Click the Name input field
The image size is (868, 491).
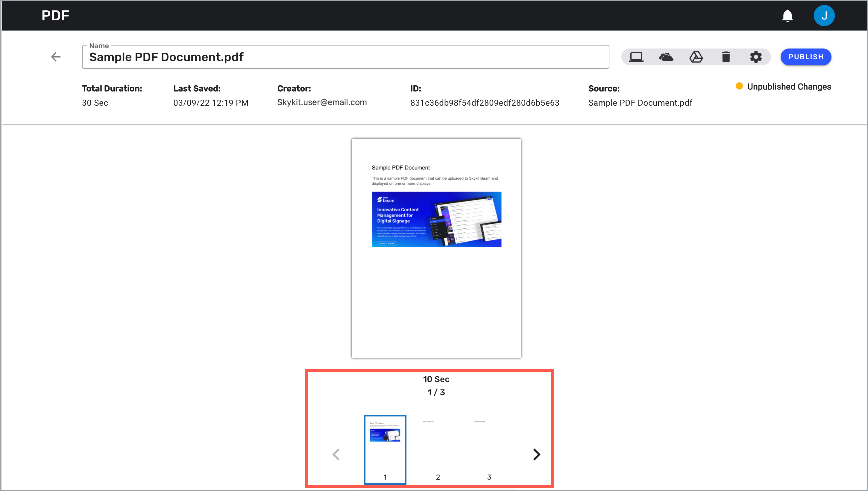pyautogui.click(x=345, y=57)
